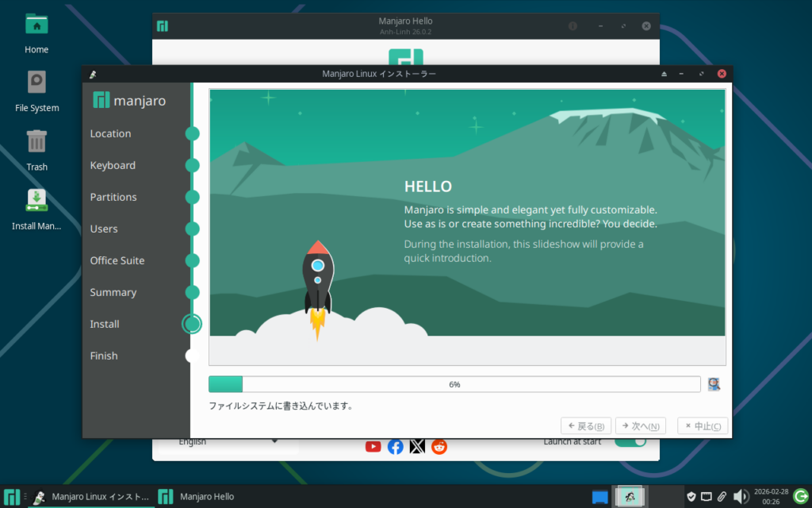Click the logout button in system tray
812x508 pixels.
[x=801, y=497]
